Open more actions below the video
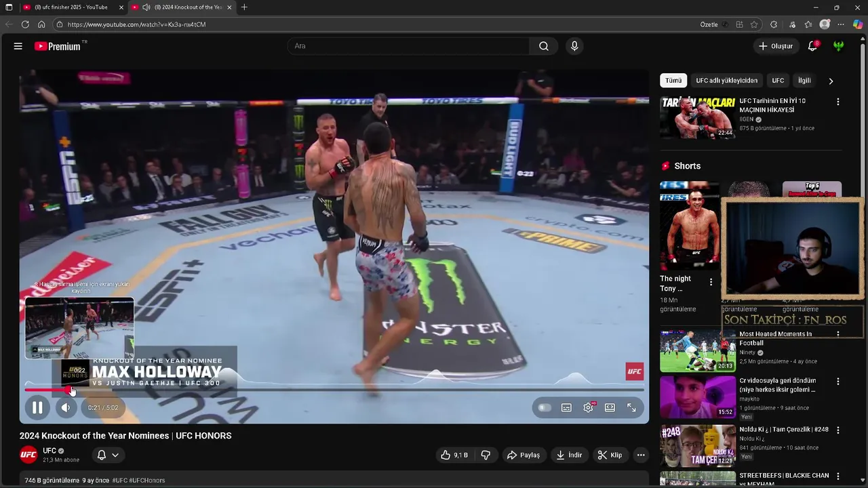This screenshot has width=868, height=488. (x=641, y=455)
